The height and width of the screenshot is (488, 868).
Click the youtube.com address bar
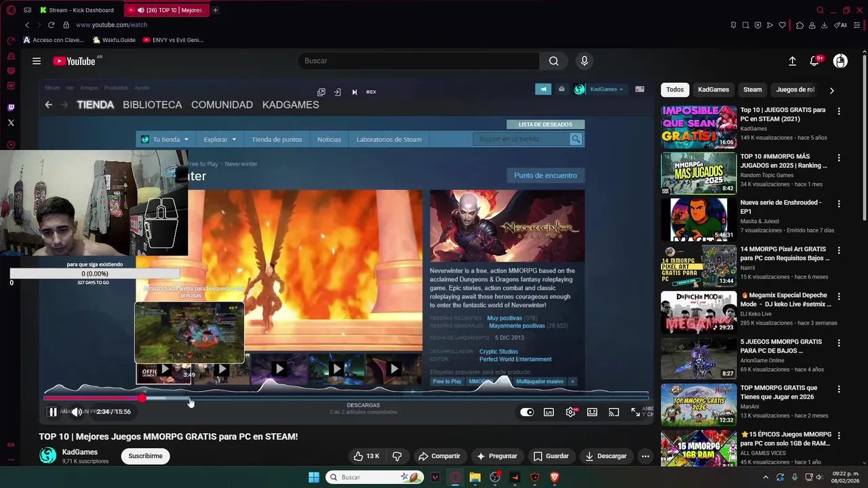(x=111, y=25)
